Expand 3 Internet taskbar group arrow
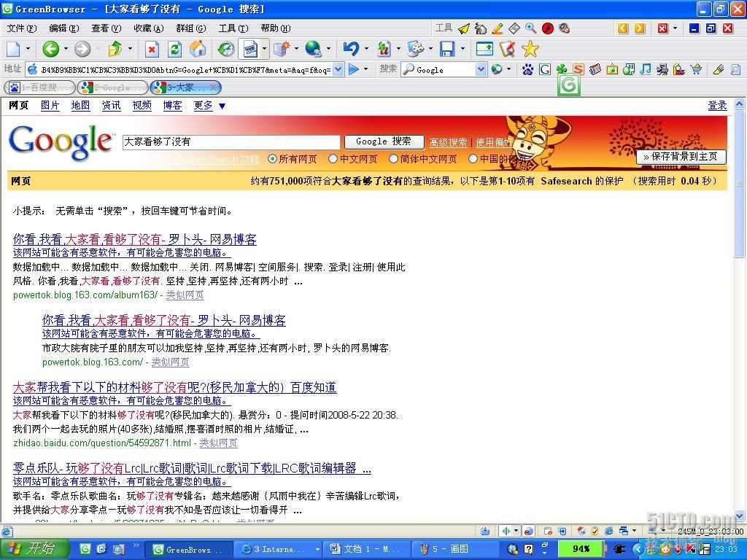 317,549
